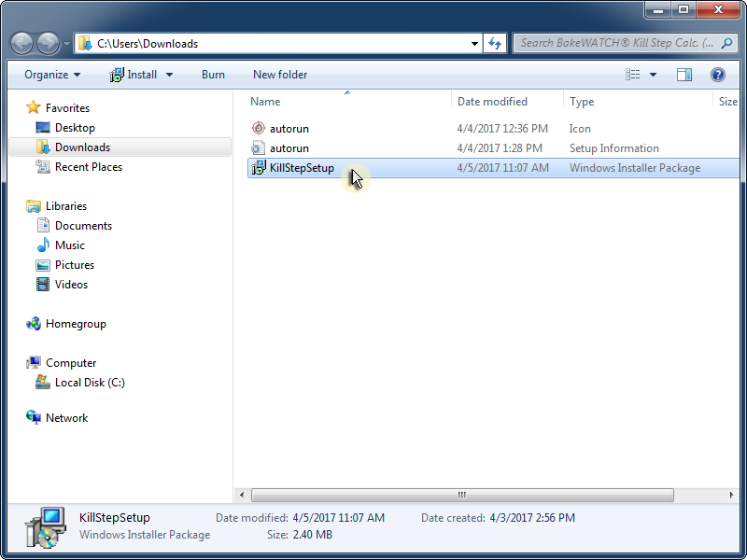Open the Local Disk (C:) drive

[89, 383]
